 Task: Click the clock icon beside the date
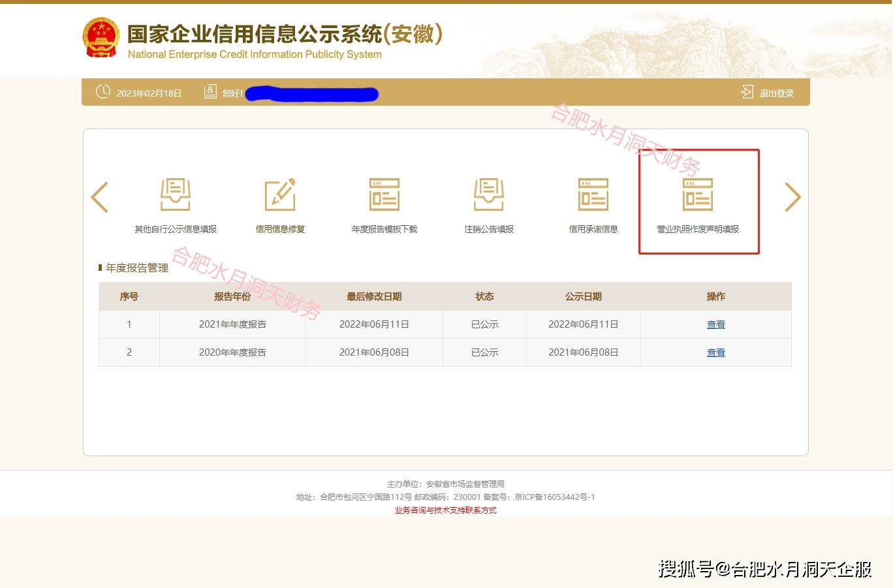pos(103,92)
